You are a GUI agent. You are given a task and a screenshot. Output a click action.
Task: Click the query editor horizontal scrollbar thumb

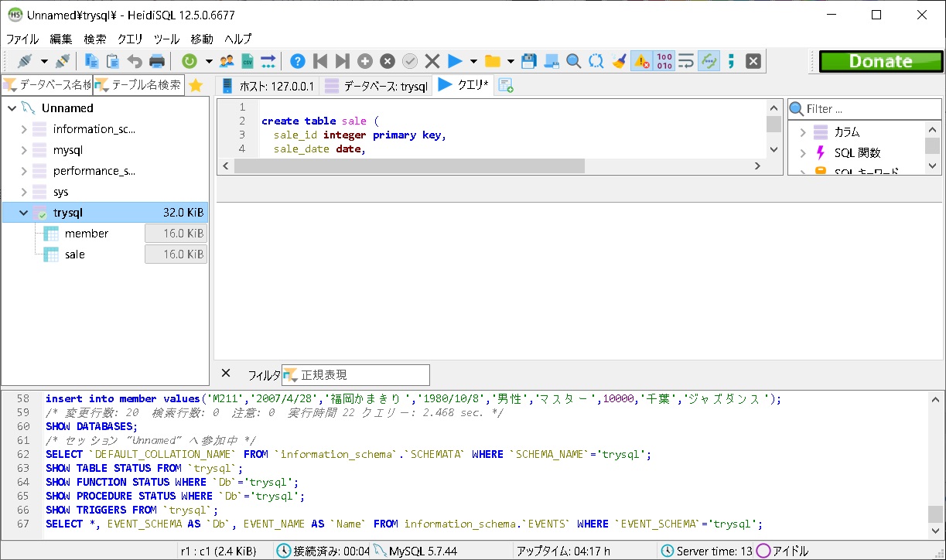tap(409, 166)
